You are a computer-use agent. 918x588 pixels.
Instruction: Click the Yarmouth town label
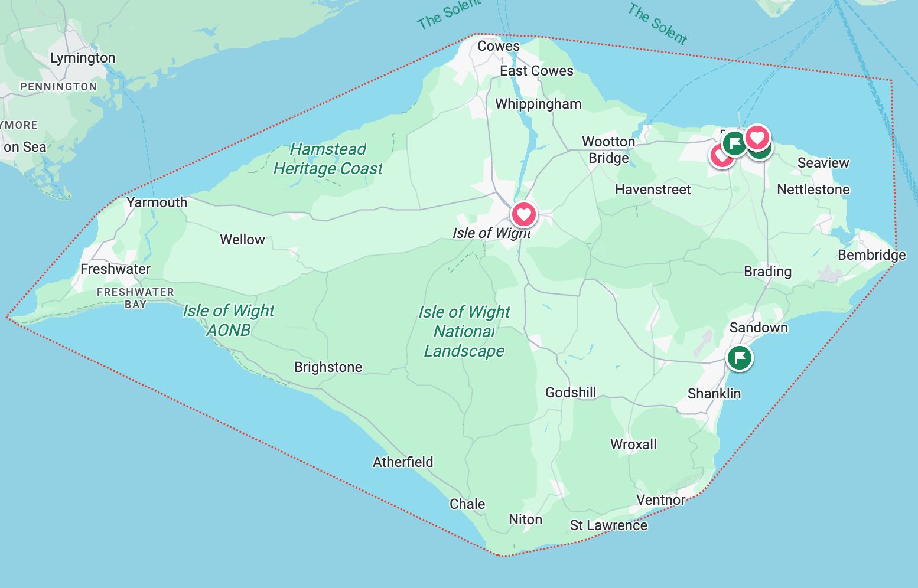coord(157,202)
